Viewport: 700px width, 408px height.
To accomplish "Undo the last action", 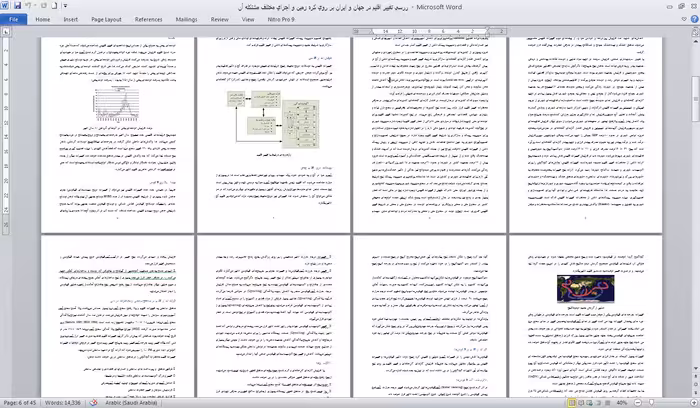I will (x=28, y=6).
